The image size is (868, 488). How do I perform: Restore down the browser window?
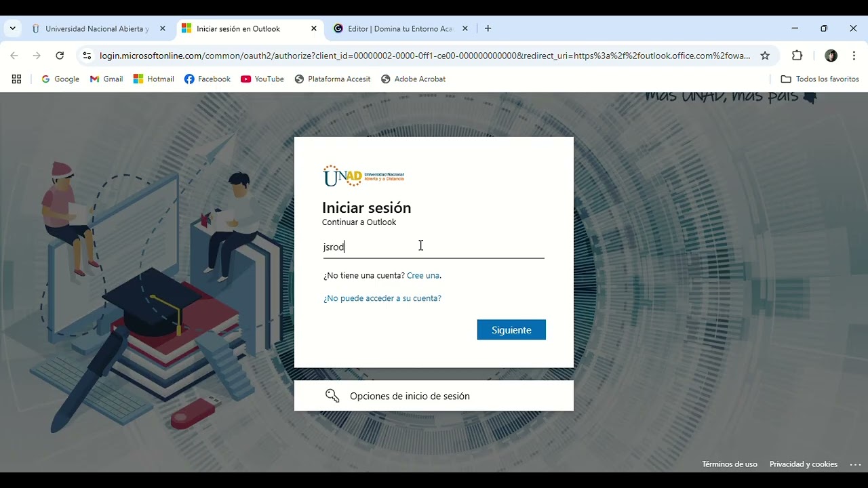[x=824, y=28]
